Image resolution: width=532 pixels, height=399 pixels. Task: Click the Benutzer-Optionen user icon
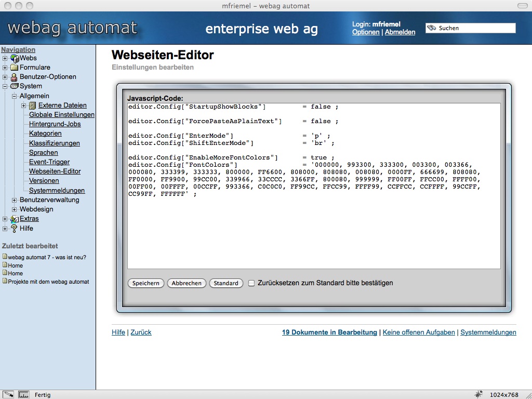pos(15,77)
